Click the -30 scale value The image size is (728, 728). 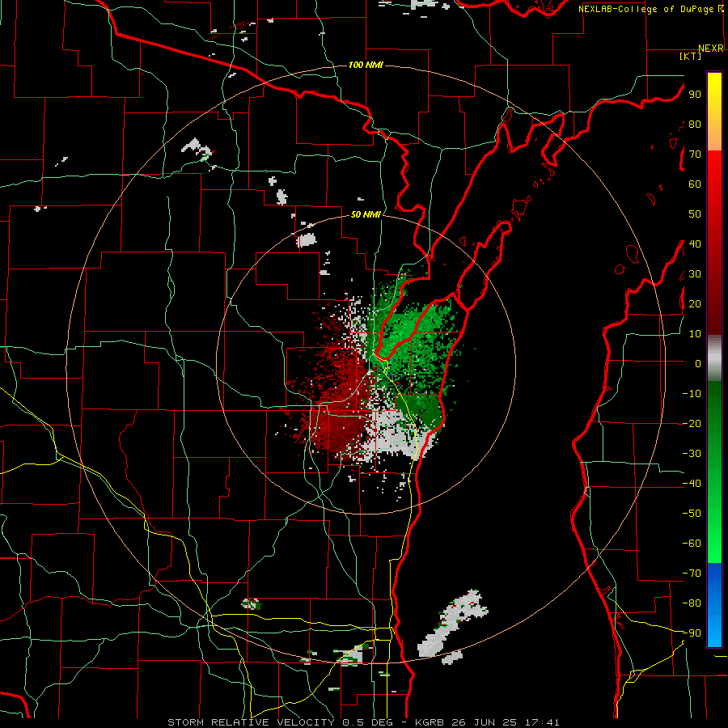click(692, 453)
